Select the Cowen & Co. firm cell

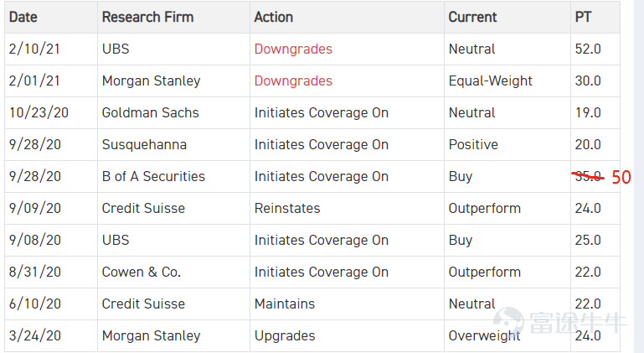point(173,272)
